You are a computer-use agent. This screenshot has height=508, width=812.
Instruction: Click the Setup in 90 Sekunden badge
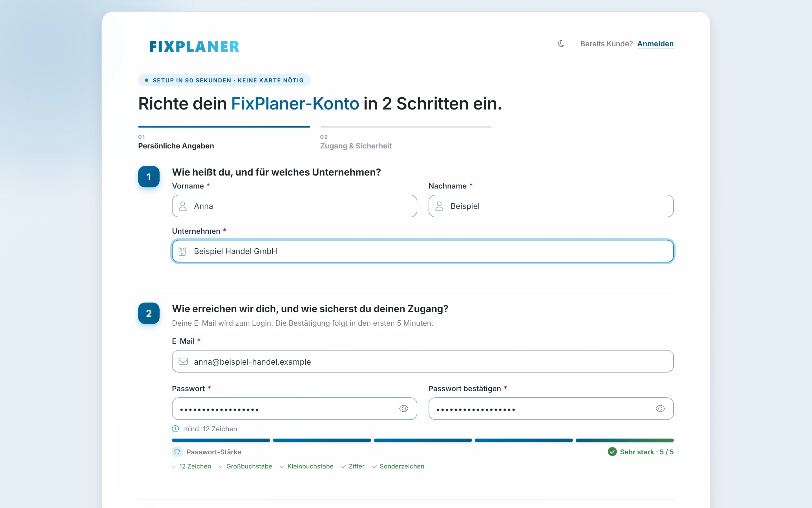(224, 80)
